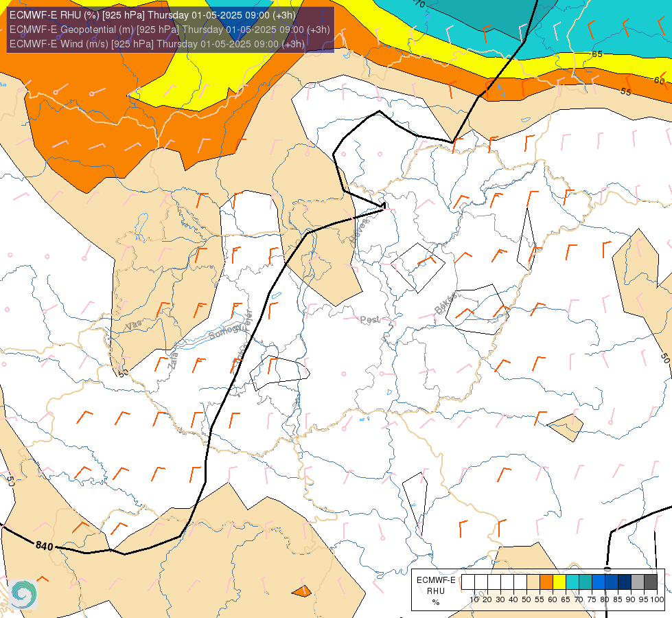
Task: Click the swirl logo icon
Action: tap(23, 595)
